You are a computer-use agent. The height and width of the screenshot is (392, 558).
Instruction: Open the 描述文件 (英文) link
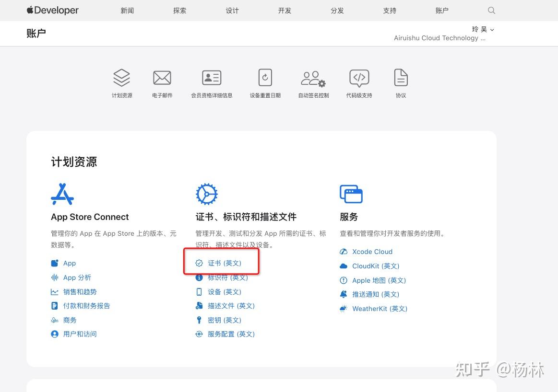231,306
